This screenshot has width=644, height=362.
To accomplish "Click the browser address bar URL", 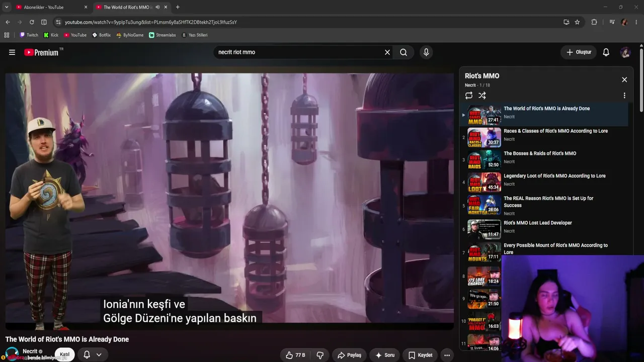I will coord(151,22).
